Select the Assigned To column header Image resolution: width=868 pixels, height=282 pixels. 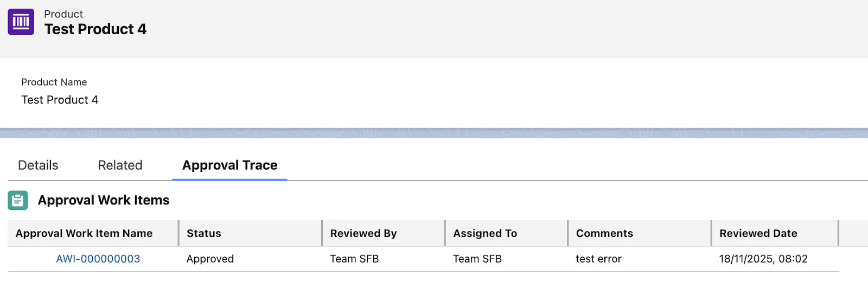[485, 234]
